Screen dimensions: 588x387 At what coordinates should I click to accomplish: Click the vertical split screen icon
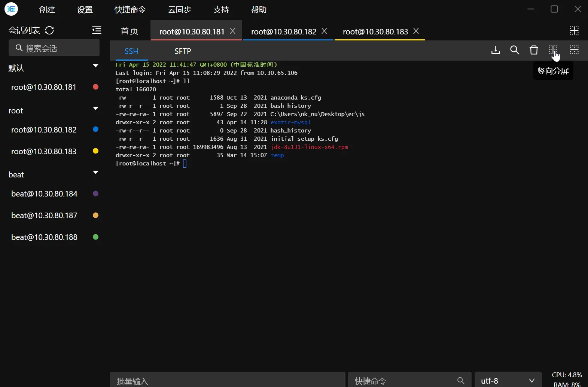553,50
